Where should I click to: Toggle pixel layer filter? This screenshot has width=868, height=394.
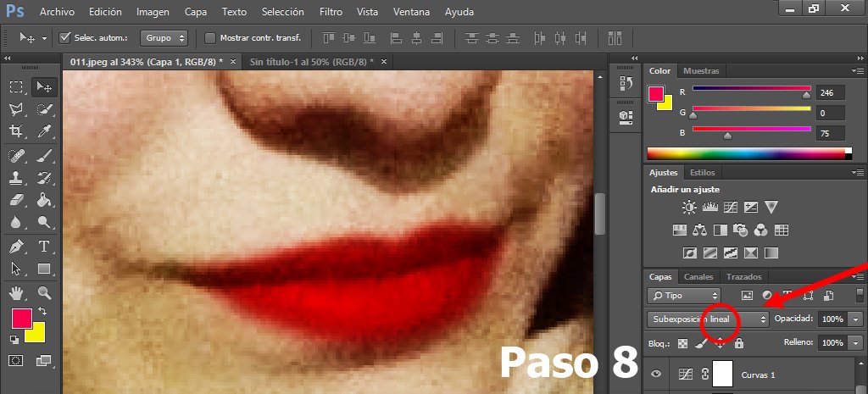pos(747,296)
